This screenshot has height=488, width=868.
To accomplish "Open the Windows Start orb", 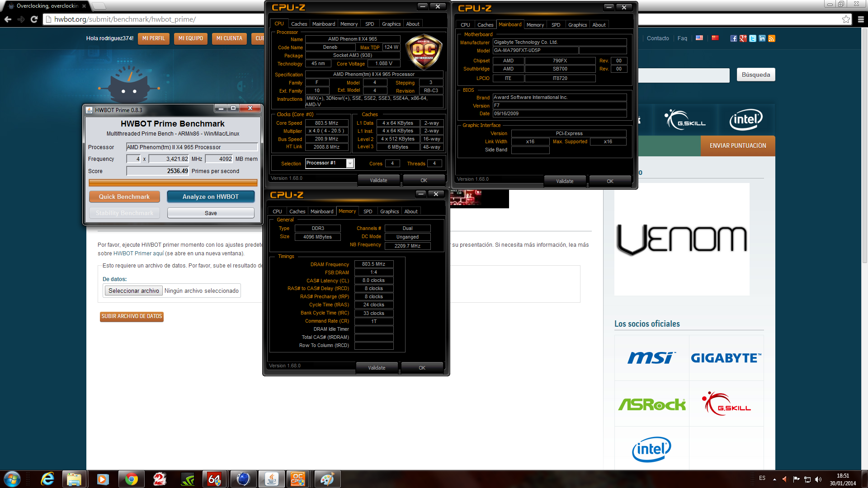I will click(12, 479).
